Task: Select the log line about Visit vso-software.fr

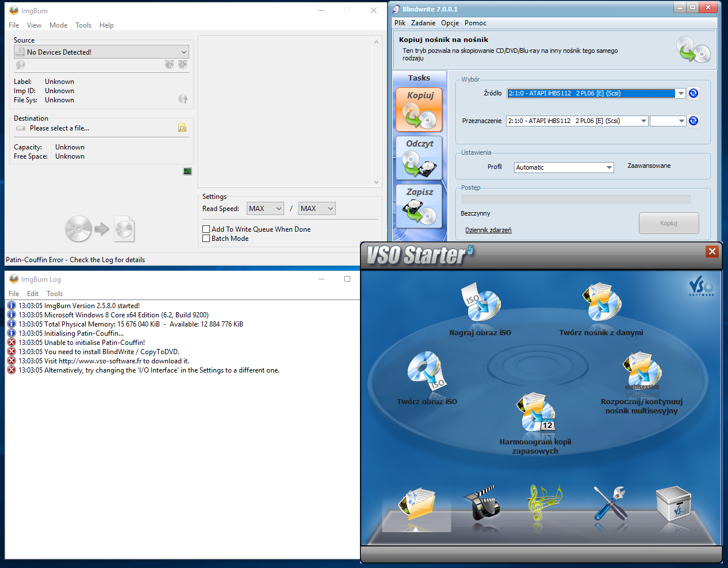Action: pos(104,361)
